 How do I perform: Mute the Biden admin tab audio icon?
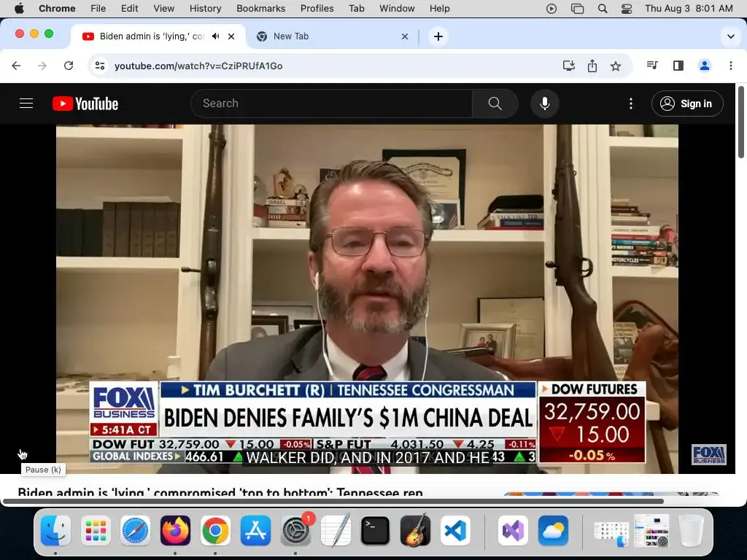coord(216,36)
